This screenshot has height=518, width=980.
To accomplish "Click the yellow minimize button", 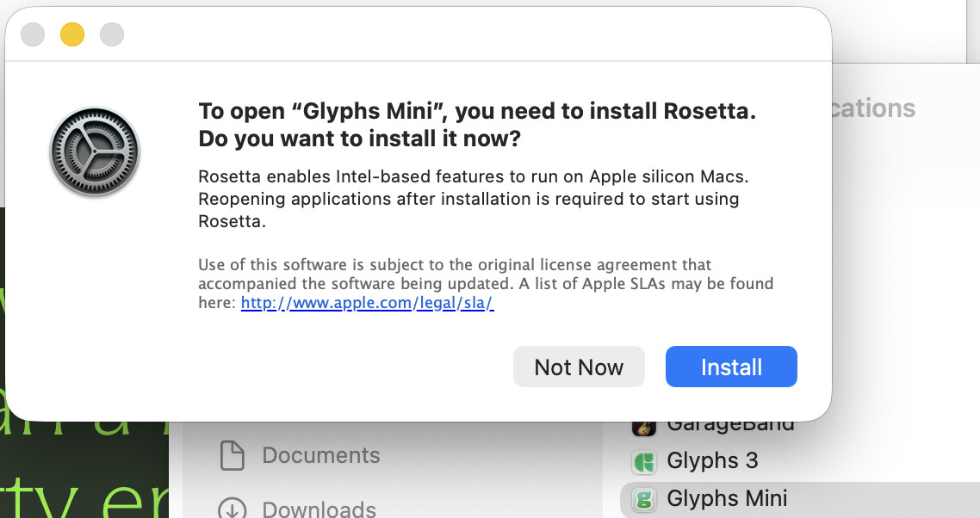I will 72,34.
